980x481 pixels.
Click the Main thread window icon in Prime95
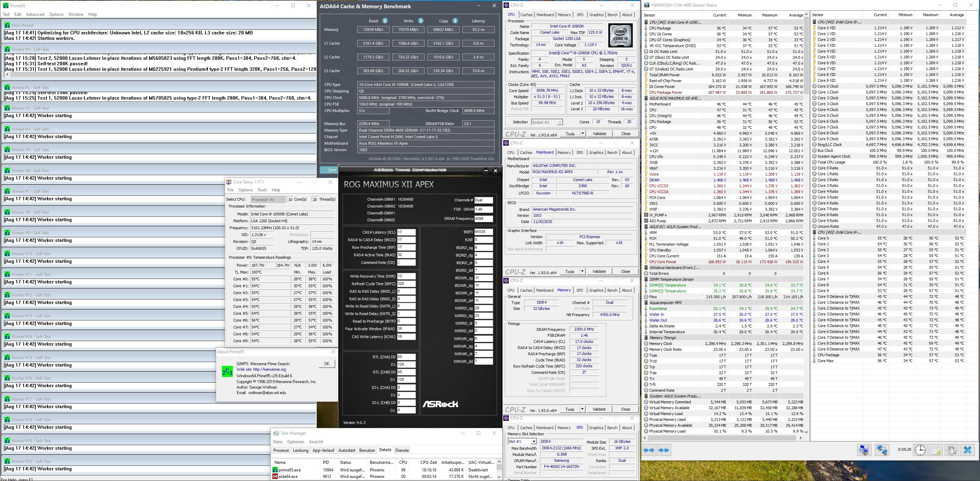tap(7, 25)
